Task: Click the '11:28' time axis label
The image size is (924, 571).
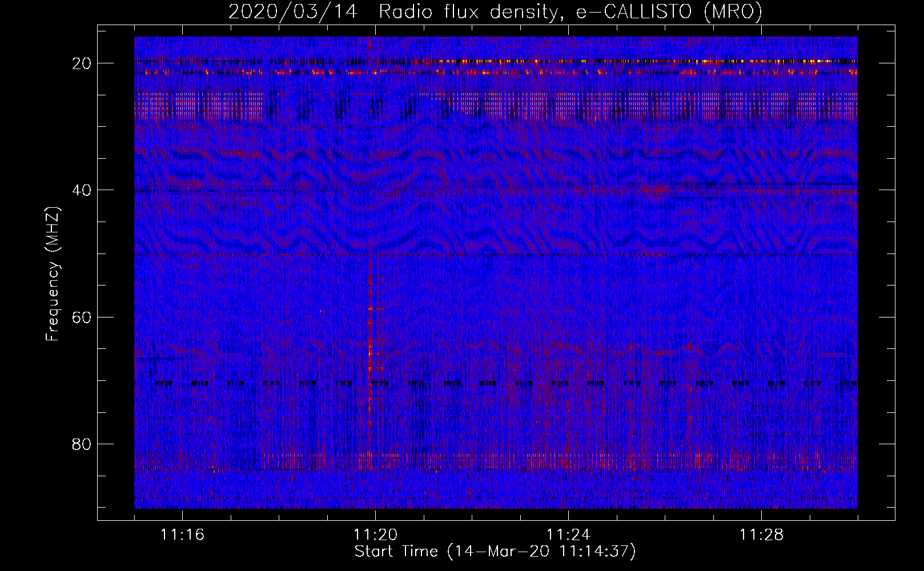Action: 761,535
